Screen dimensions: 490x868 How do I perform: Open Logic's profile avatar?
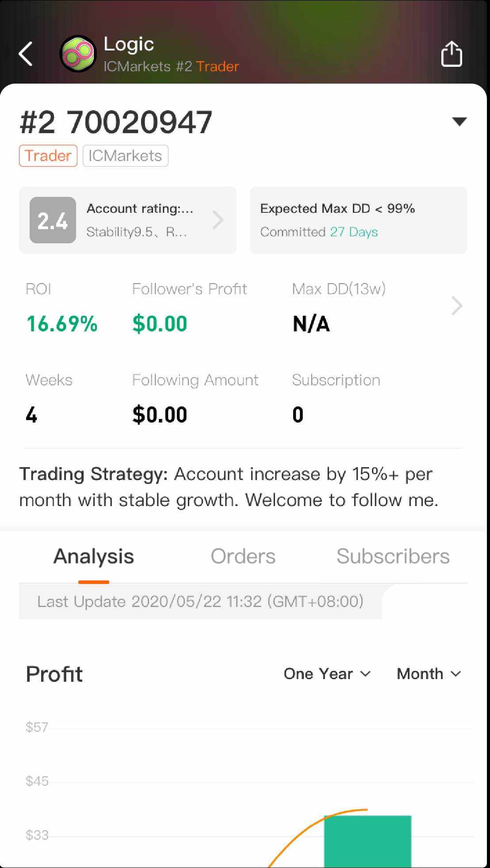point(78,54)
